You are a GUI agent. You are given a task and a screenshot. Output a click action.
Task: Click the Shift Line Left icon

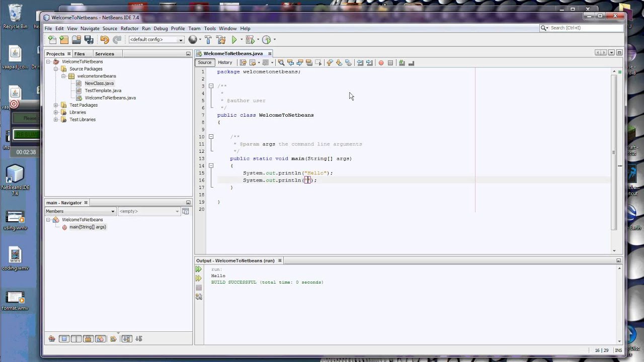[360, 63]
